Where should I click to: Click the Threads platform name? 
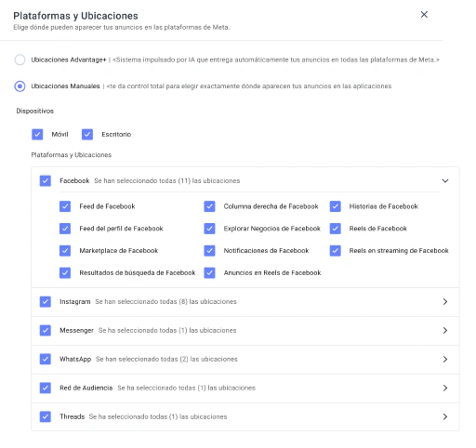(x=72, y=416)
